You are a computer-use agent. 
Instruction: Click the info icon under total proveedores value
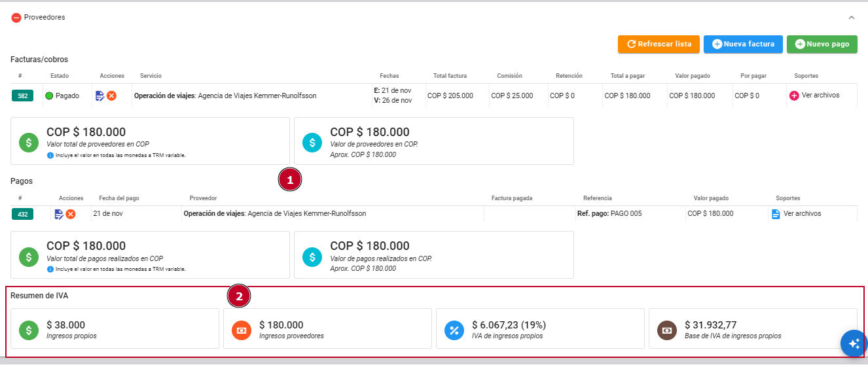tap(50, 156)
